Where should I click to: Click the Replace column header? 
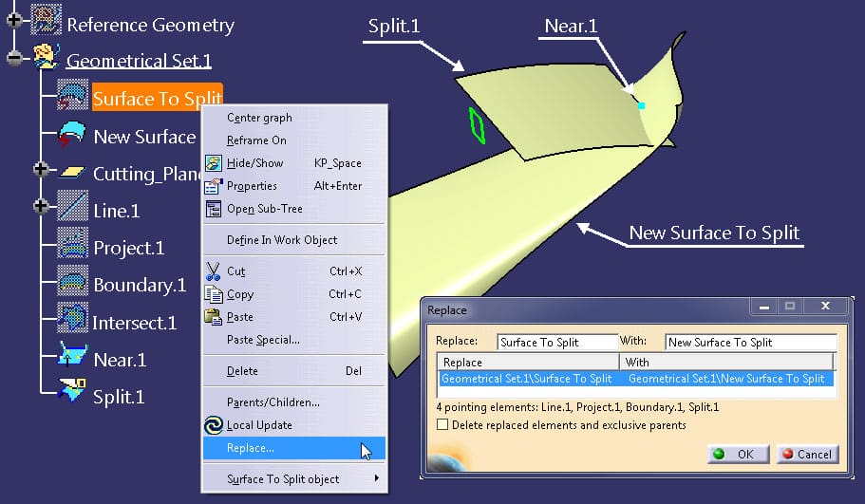(528, 363)
